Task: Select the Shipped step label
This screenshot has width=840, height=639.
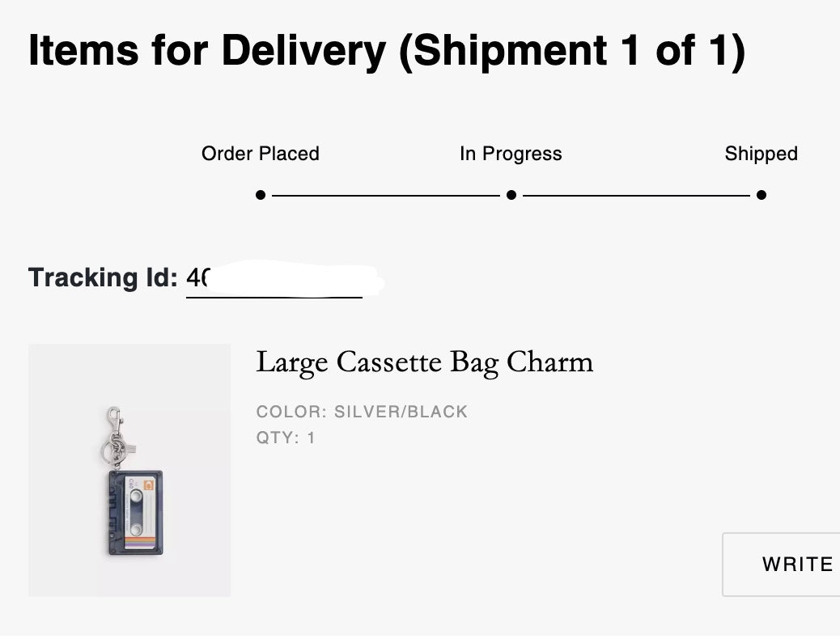Action: pos(761,154)
